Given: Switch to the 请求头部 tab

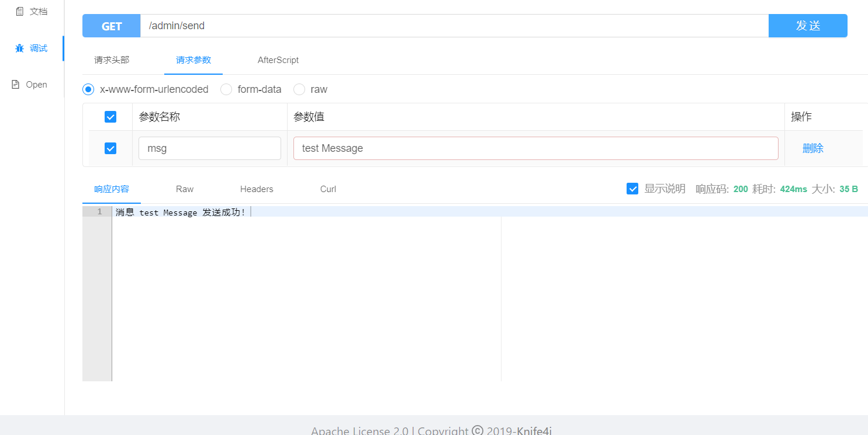Looking at the screenshot, I should [112, 60].
